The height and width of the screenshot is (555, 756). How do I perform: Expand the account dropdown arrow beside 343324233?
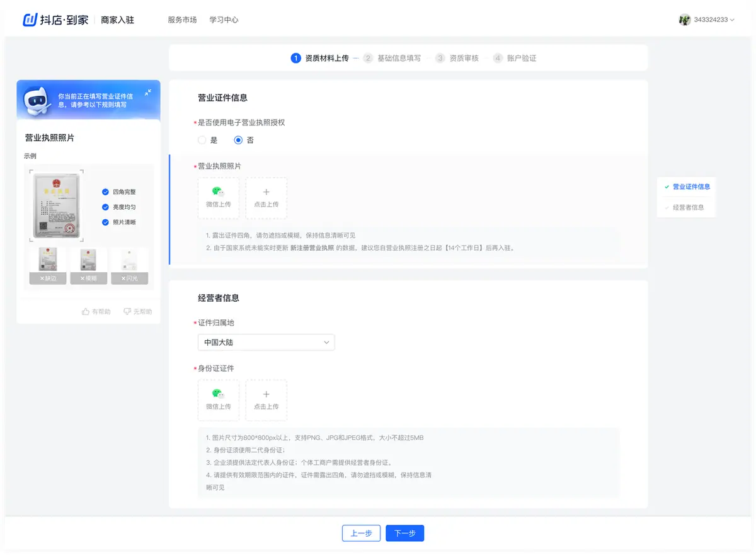coord(732,20)
